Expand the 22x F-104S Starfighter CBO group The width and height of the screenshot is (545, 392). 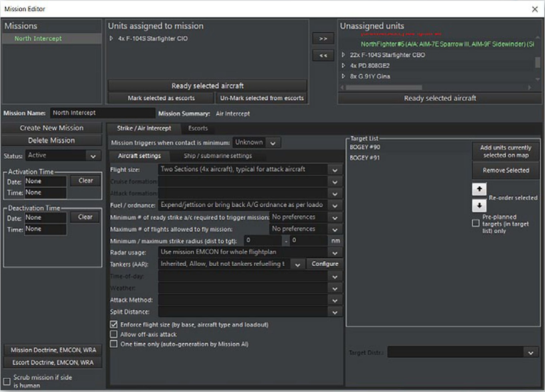click(x=343, y=55)
